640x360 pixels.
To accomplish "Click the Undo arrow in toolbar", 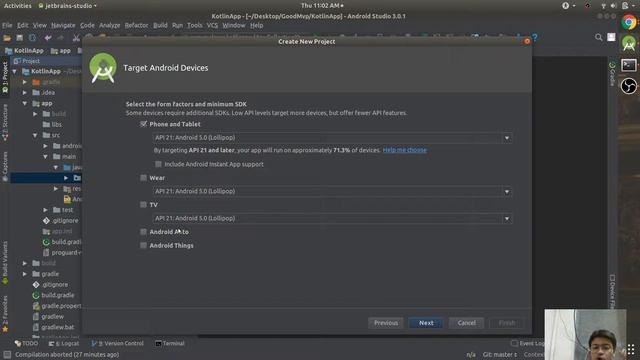I will click(48, 38).
